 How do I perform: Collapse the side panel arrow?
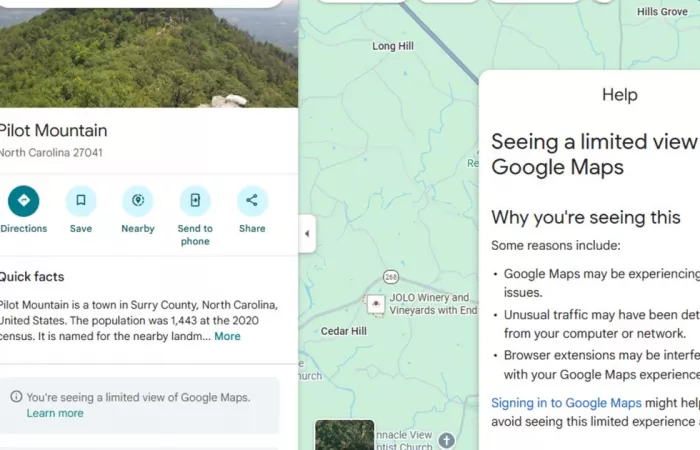[307, 234]
